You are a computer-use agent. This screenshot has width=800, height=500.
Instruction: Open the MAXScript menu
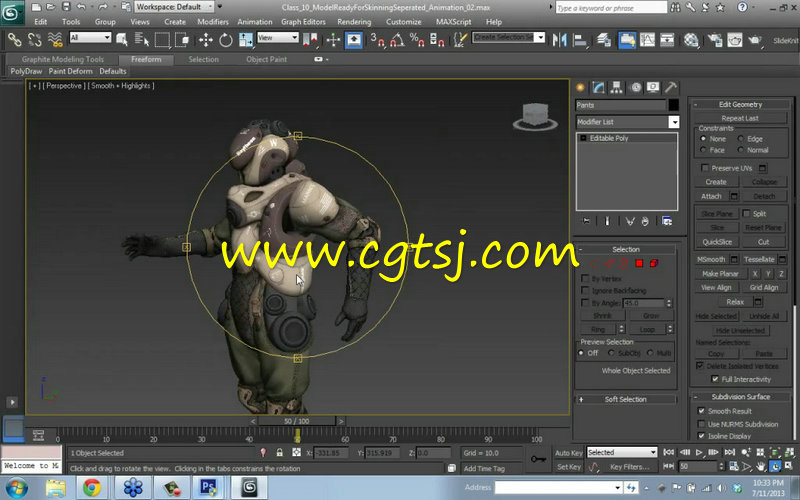[454, 22]
